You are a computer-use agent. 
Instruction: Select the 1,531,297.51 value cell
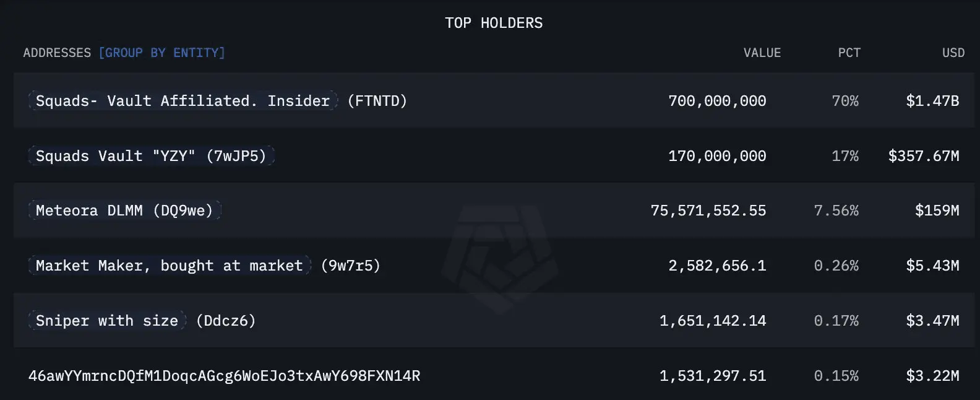[x=713, y=376]
